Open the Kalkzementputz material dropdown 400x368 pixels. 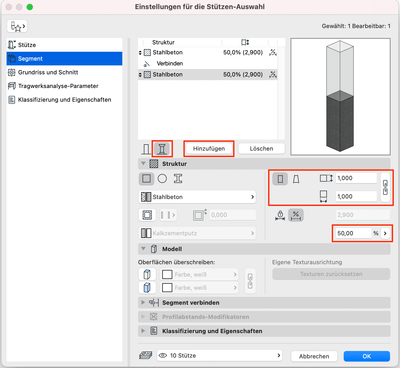click(197, 233)
